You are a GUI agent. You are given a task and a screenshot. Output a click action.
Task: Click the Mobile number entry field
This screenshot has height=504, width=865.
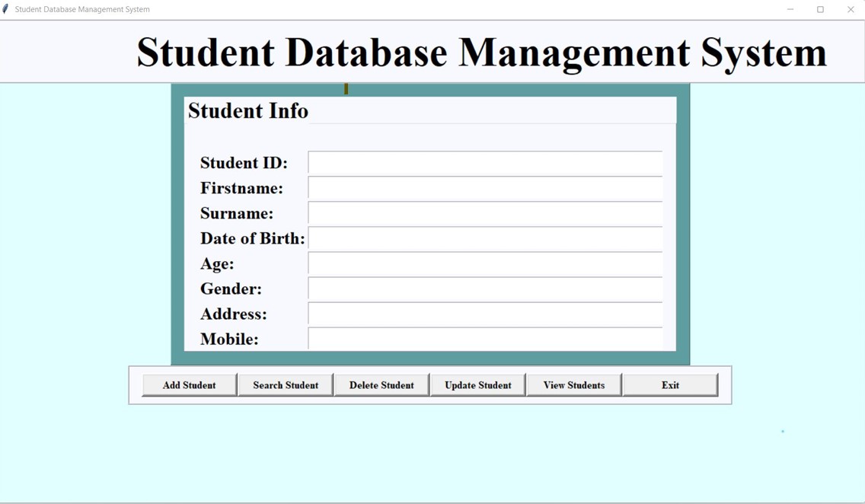click(x=485, y=339)
